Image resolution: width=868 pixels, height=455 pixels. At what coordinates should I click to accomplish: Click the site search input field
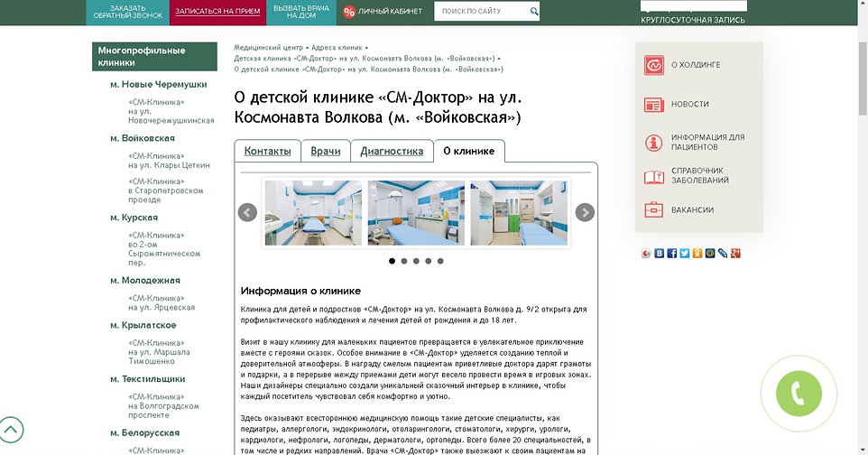click(x=482, y=11)
